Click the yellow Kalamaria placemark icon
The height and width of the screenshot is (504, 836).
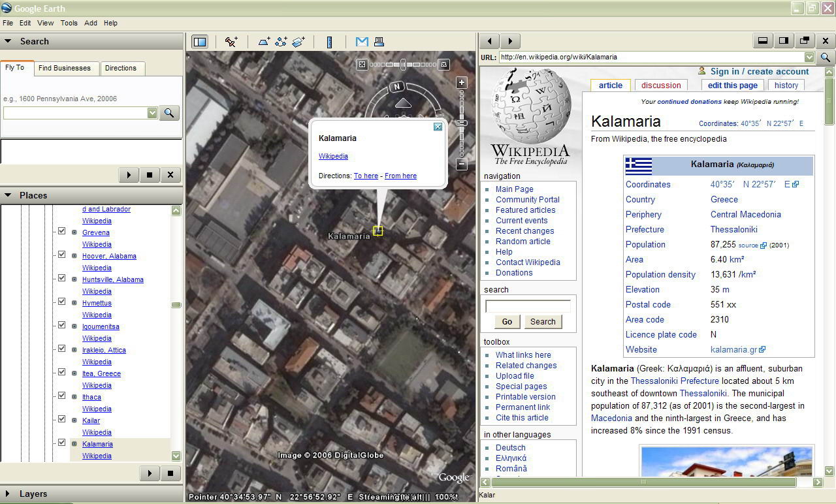[x=378, y=230]
